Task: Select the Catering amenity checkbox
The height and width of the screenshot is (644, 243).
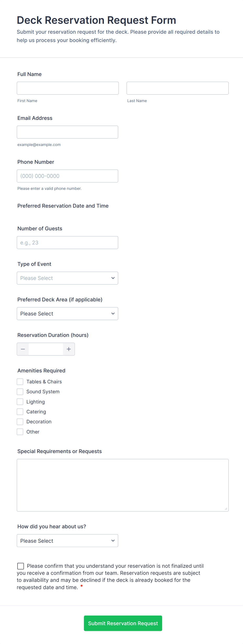Action: [20, 412]
